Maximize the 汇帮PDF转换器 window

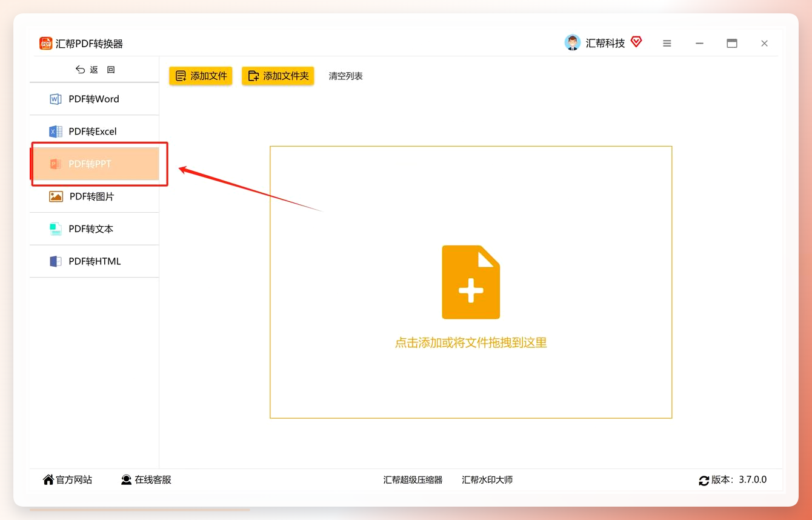pyautogui.click(x=732, y=44)
